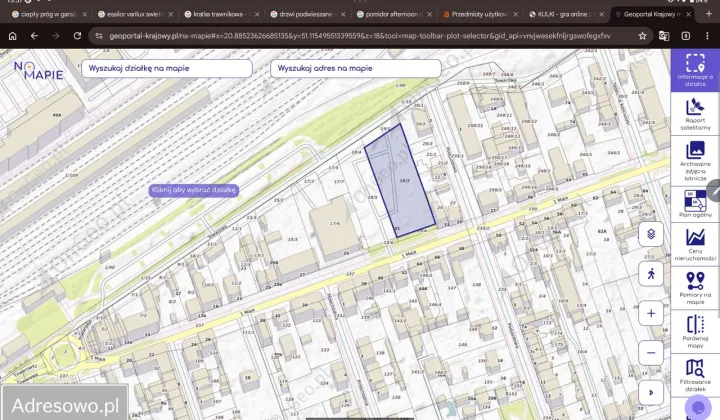Image resolution: width=720 pixels, height=420 pixels.
Task: Select Plan ogólny tool
Action: point(695,204)
